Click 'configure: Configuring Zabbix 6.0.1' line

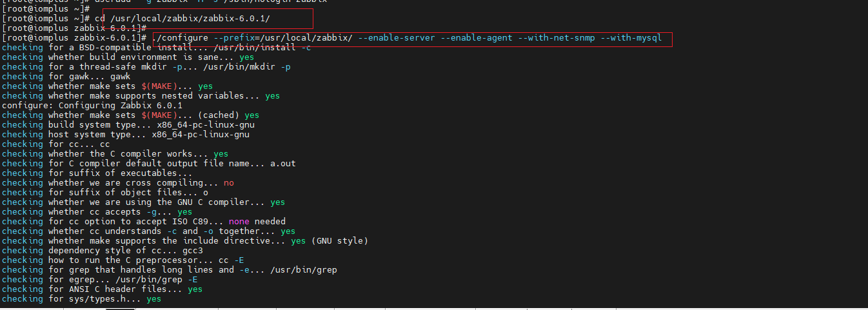pyautogui.click(x=92, y=106)
